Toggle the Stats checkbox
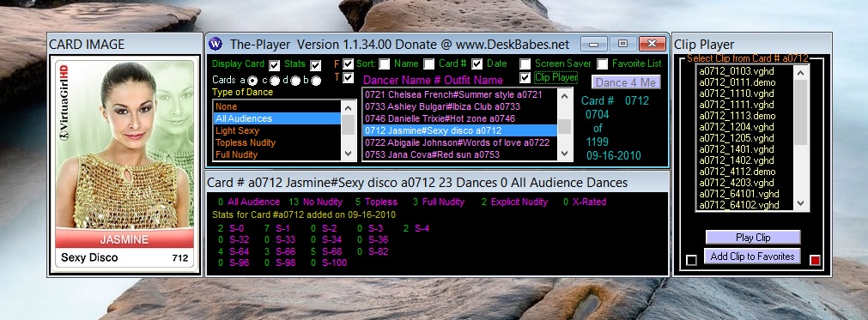 pyautogui.click(x=316, y=65)
